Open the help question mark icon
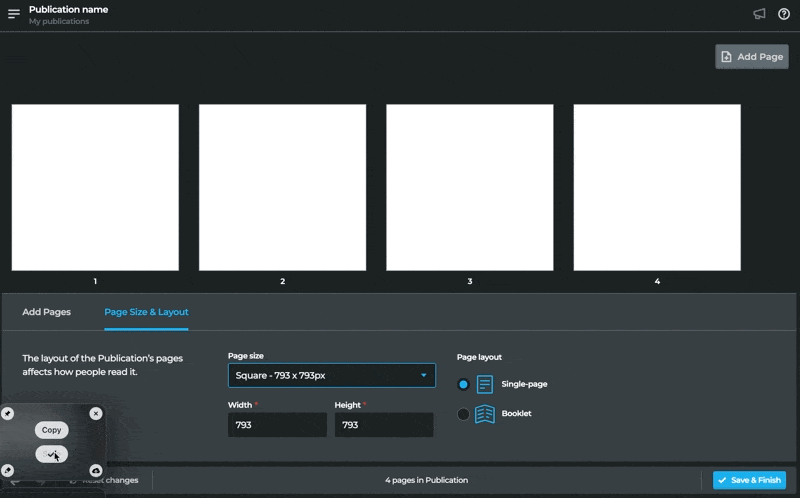 coord(784,14)
